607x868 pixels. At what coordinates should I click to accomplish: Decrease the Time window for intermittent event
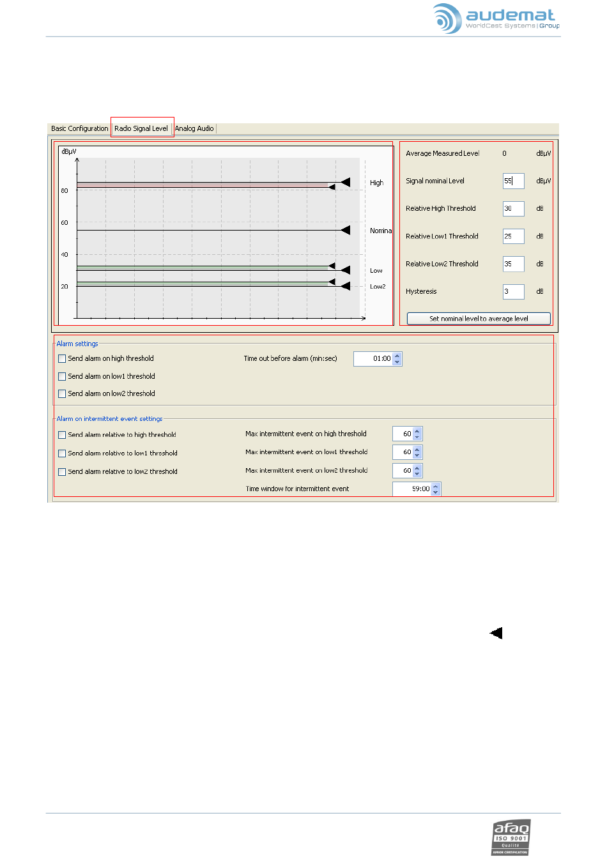(436, 492)
